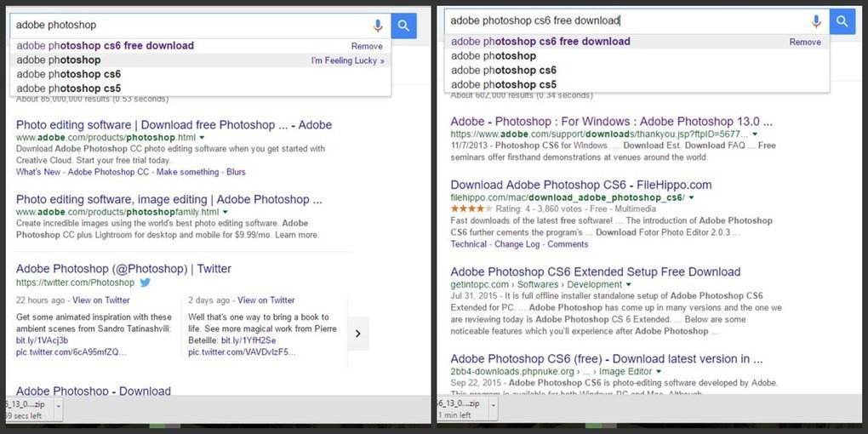The image size is (868, 434).
Task: Choose the 'adobe photoshop cs5' suggestion below the longer query
Action: 504,84
